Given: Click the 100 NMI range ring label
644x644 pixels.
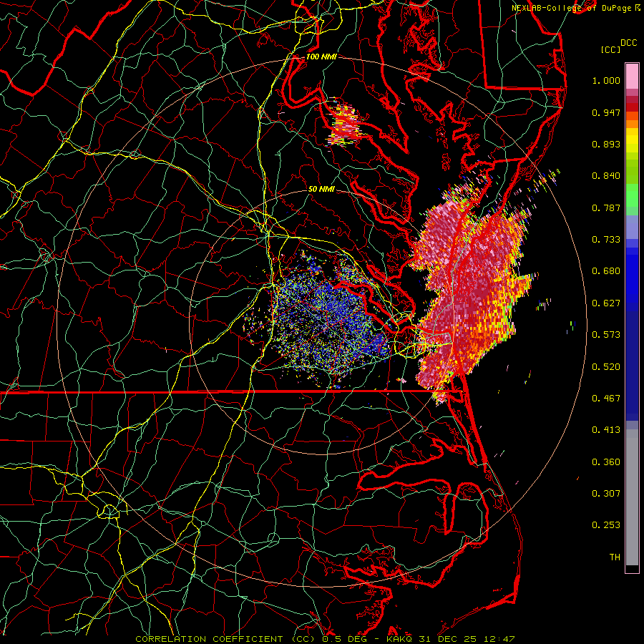Looking at the screenshot, I should coord(321,57).
